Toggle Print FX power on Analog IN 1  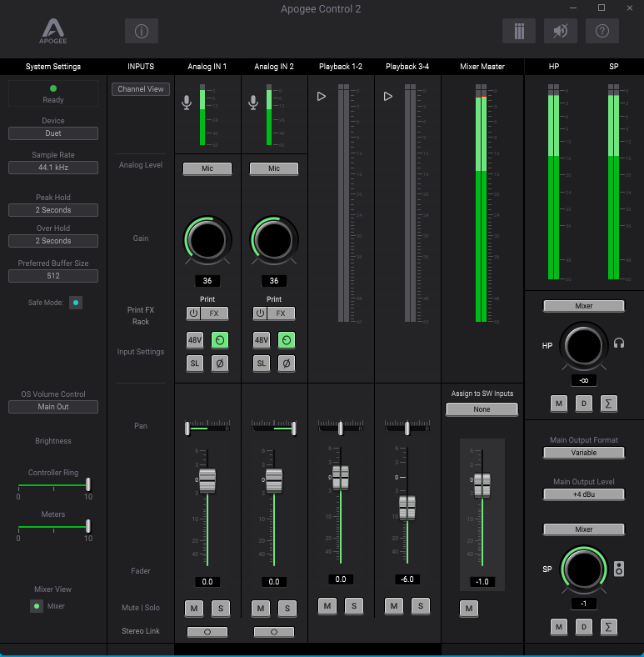click(x=193, y=313)
